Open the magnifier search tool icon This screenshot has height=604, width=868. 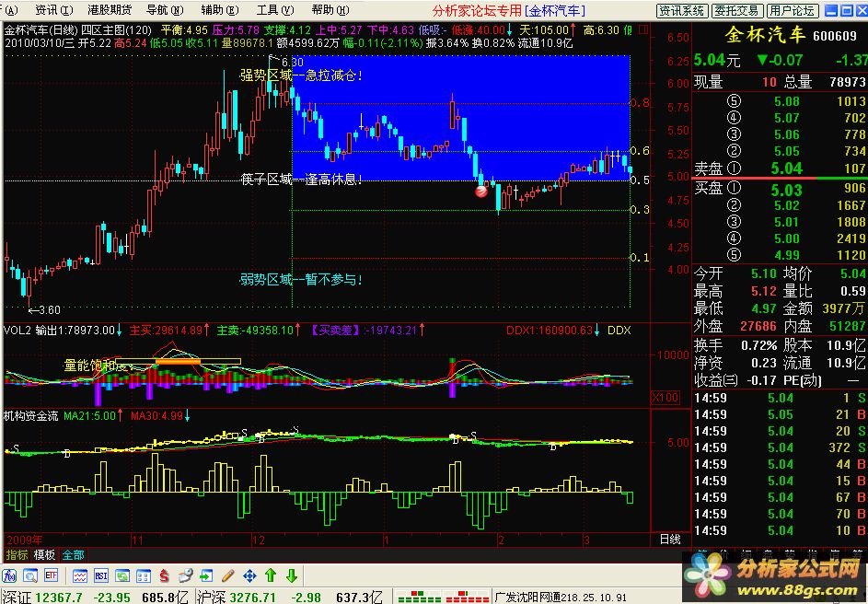(30, 575)
